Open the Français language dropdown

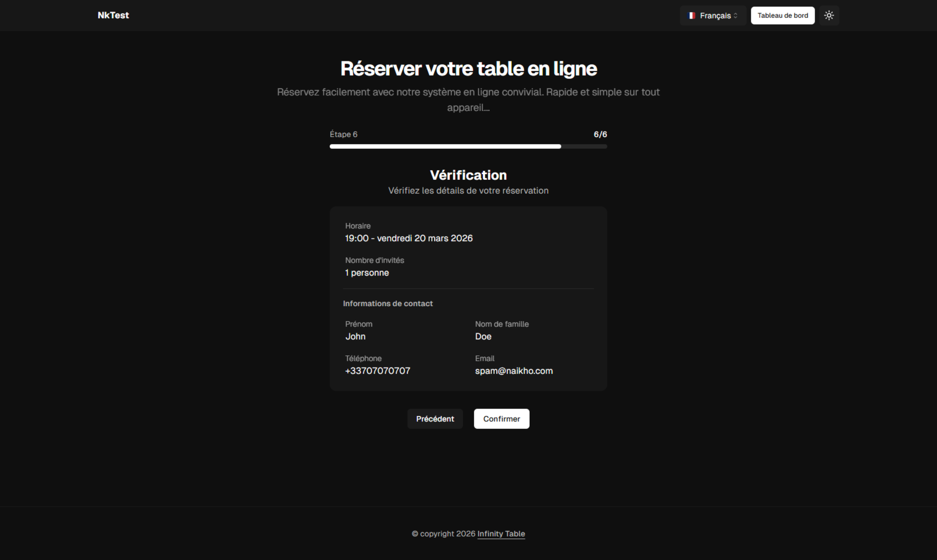(x=713, y=15)
